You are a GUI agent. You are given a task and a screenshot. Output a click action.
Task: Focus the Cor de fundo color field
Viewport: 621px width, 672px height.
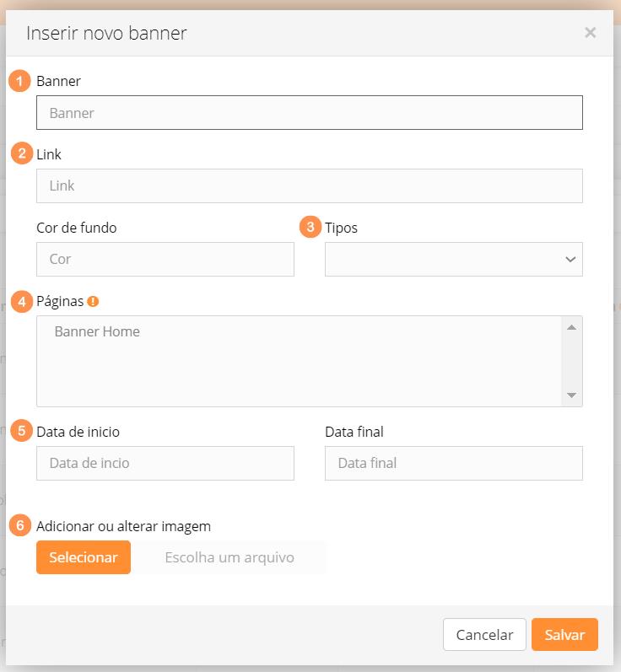tap(165, 260)
